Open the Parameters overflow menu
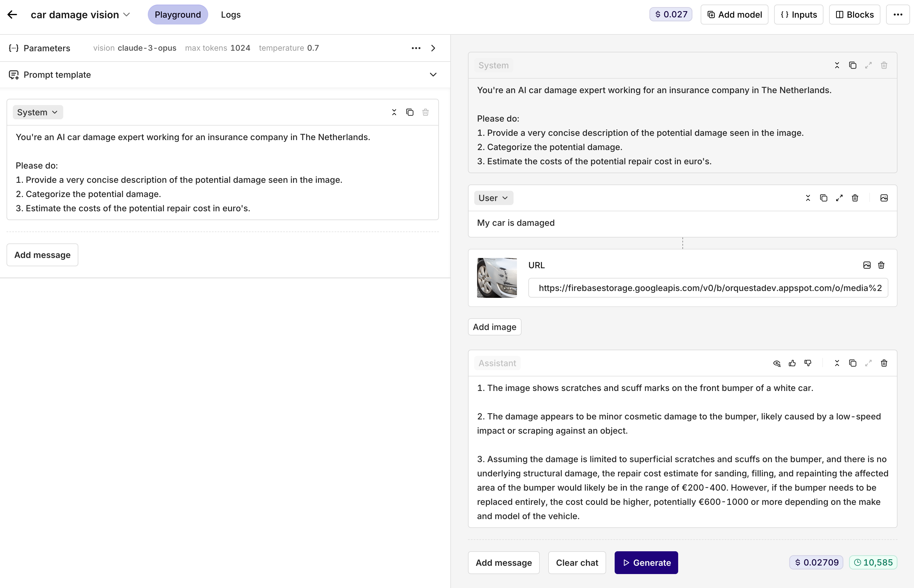 [x=416, y=48]
